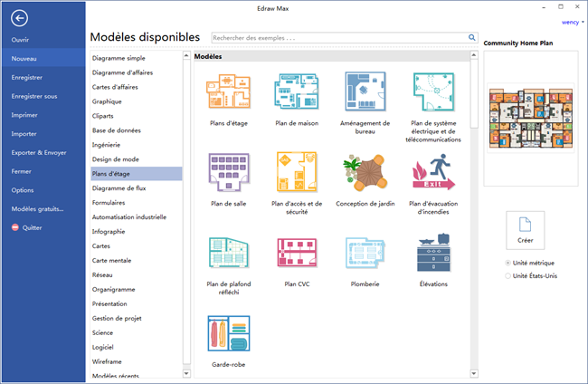Choose the Cliparts category
This screenshot has width=588, height=384.
pyautogui.click(x=103, y=116)
